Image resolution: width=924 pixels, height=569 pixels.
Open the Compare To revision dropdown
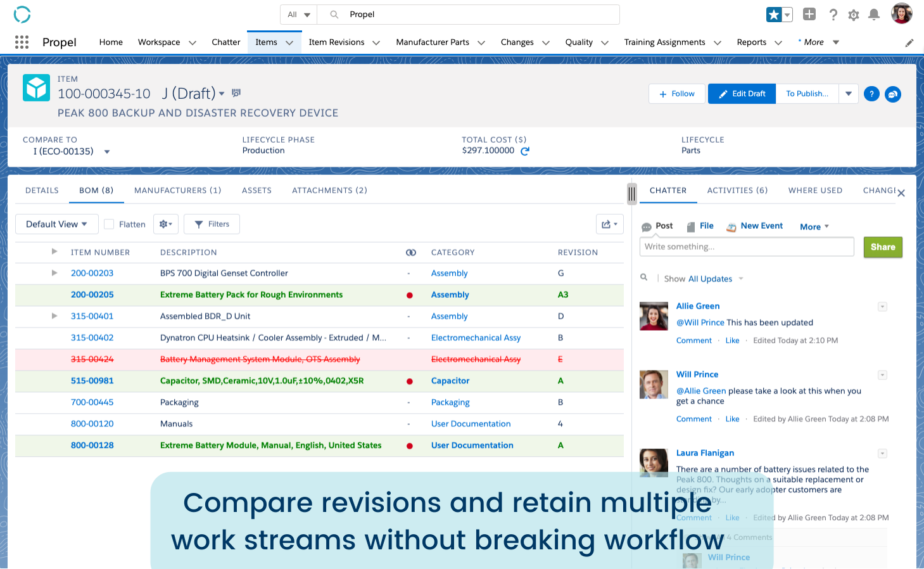tap(107, 152)
